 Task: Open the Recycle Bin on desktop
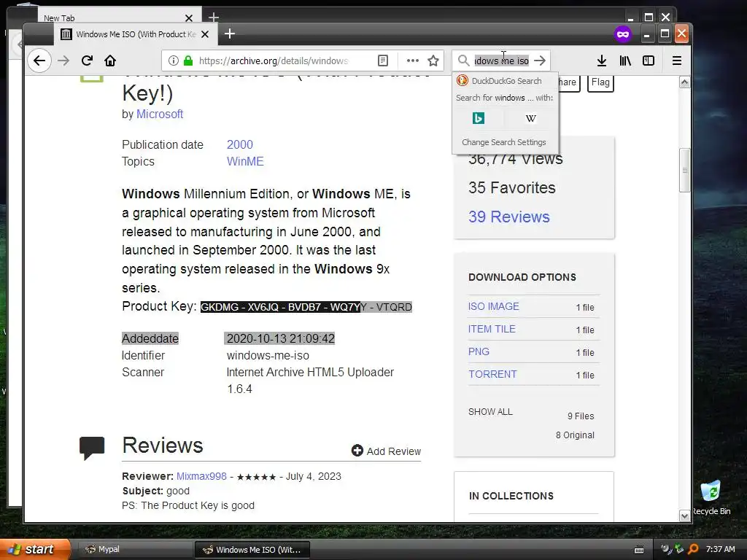coord(711,497)
